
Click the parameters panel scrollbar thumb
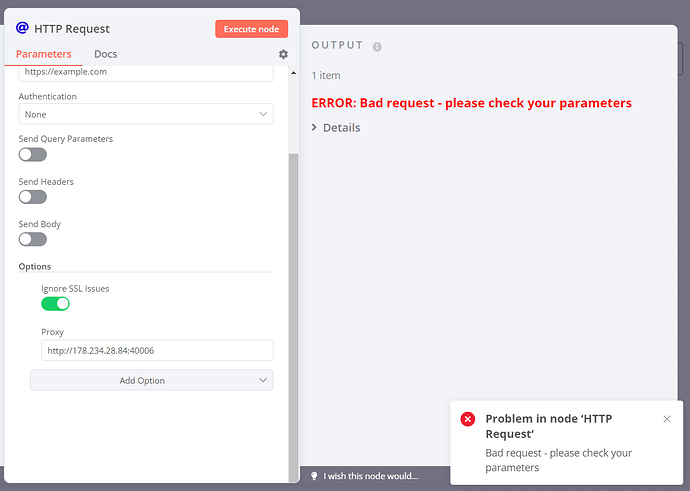(x=294, y=317)
